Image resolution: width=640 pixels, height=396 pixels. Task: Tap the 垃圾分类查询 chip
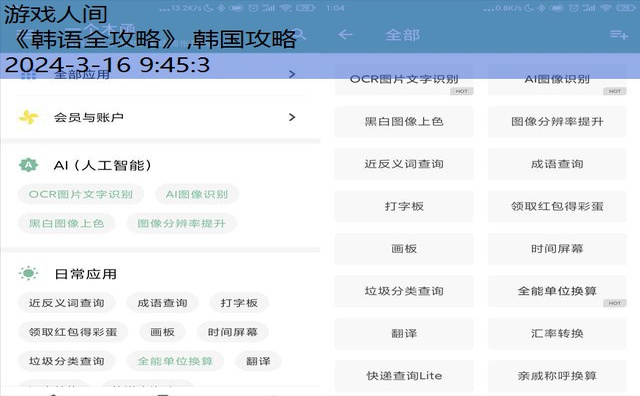67,361
